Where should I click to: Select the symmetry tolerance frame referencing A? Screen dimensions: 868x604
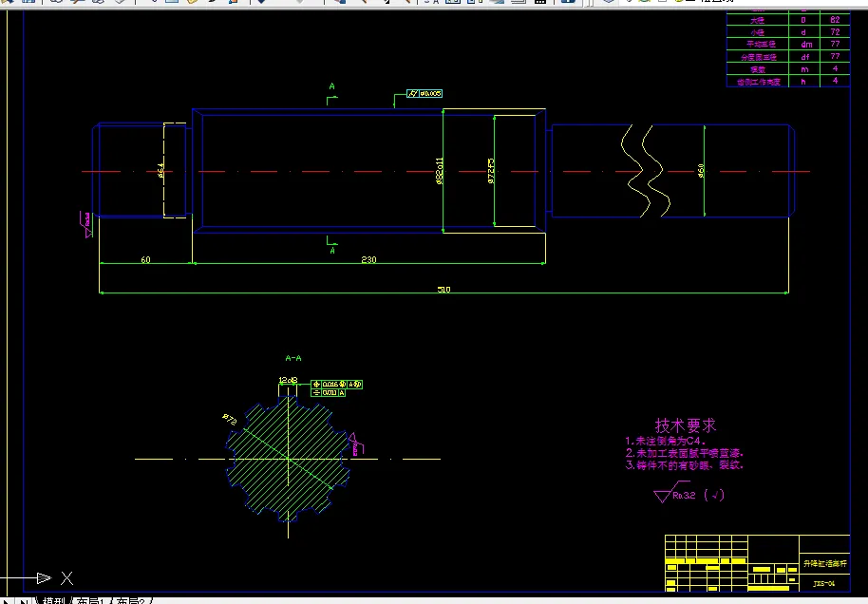click(x=329, y=392)
